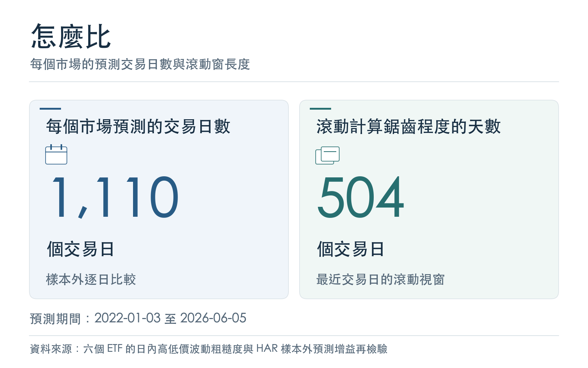Select subtitle 每個市場的預測交易日數與滾動窗長度
This screenshot has height=368, width=588.
(x=140, y=64)
